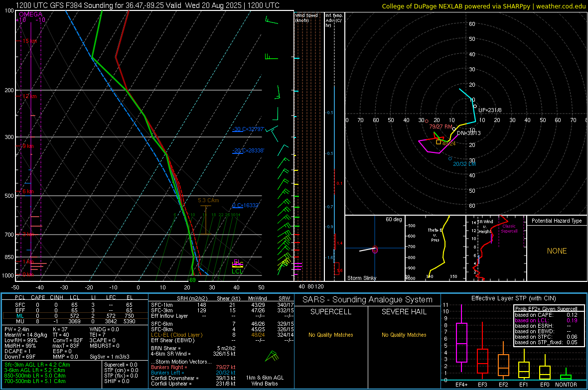Click the ConvT = 82F value

tap(67, 341)
